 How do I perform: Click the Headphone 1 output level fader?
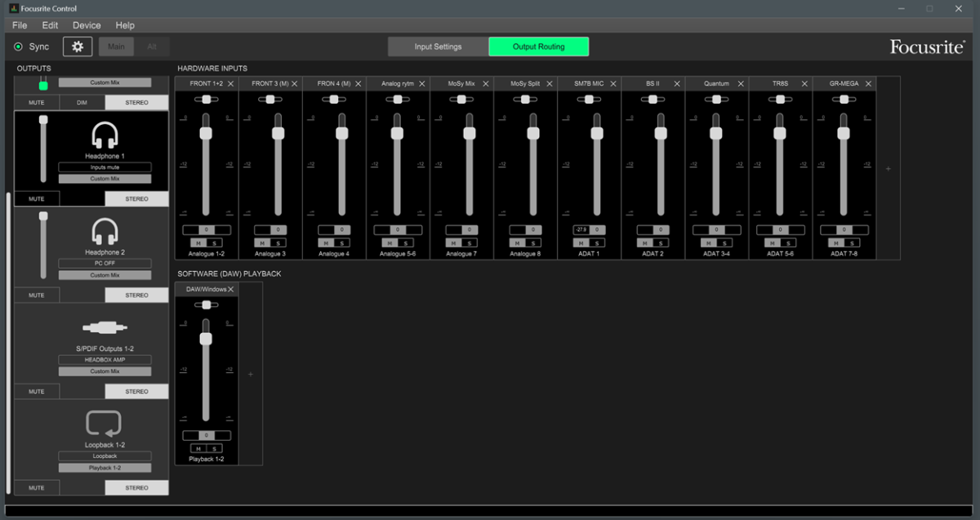pos(43,120)
